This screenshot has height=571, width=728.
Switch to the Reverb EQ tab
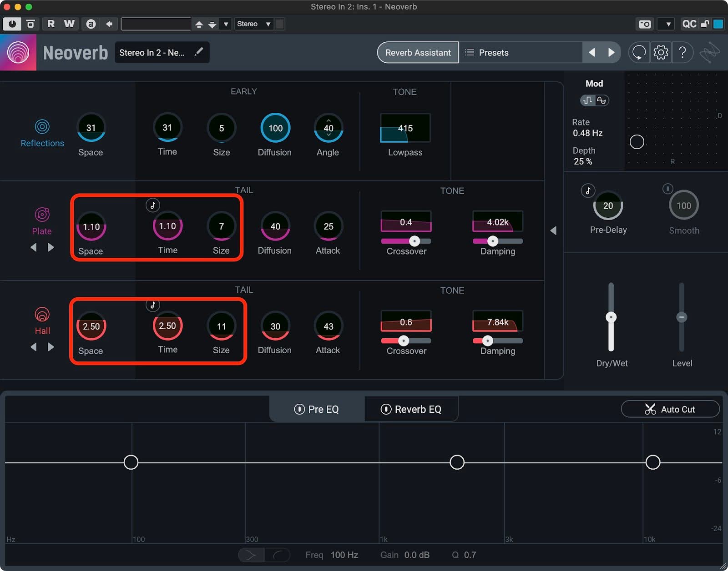click(x=411, y=409)
